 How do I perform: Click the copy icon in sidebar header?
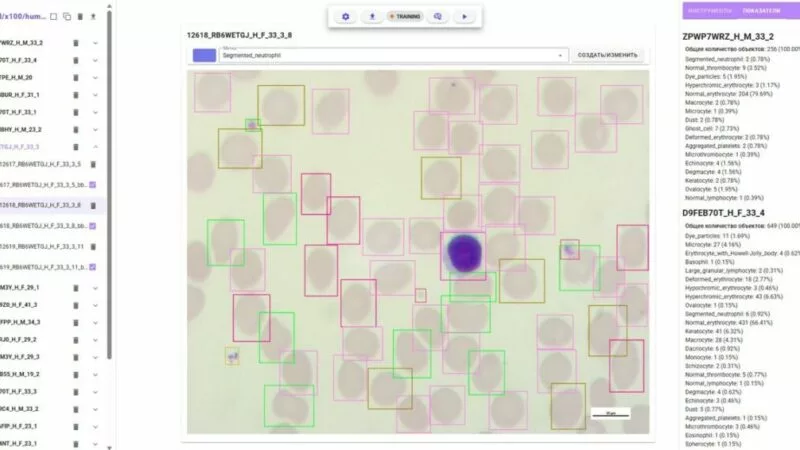67,16
